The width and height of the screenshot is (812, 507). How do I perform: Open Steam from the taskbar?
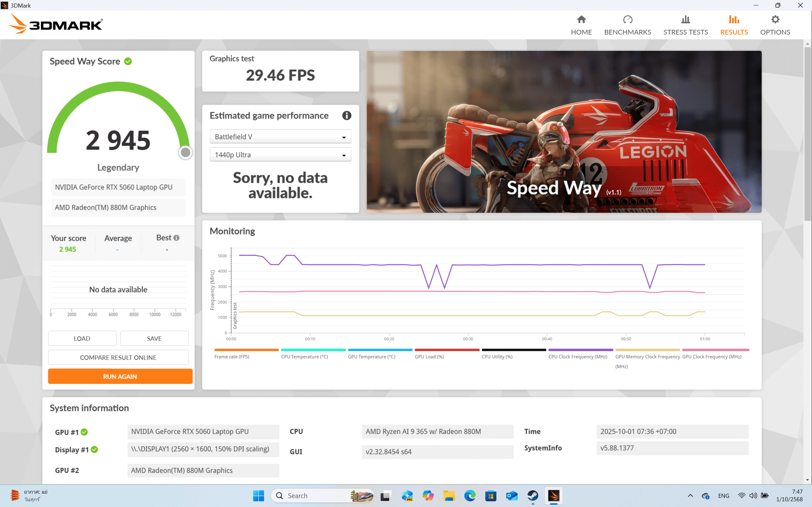pyautogui.click(x=533, y=496)
